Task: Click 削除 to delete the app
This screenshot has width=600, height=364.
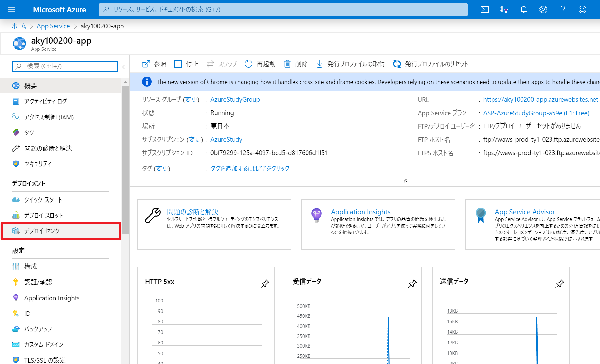Action: (x=296, y=64)
